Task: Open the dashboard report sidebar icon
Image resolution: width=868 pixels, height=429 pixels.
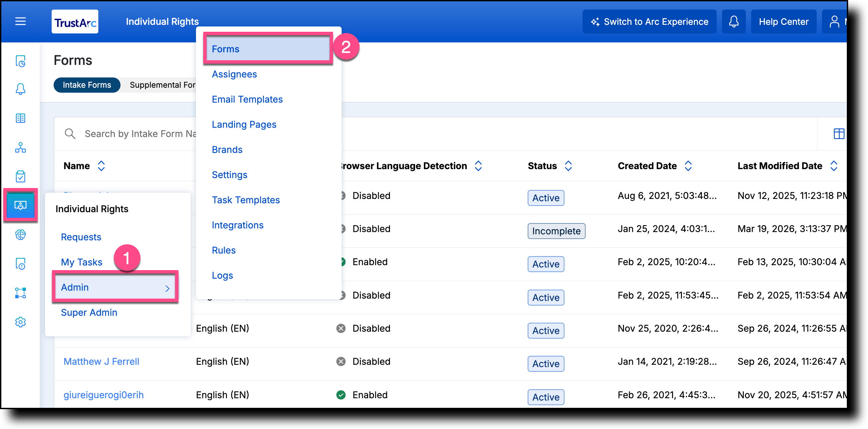Action: pos(21,61)
